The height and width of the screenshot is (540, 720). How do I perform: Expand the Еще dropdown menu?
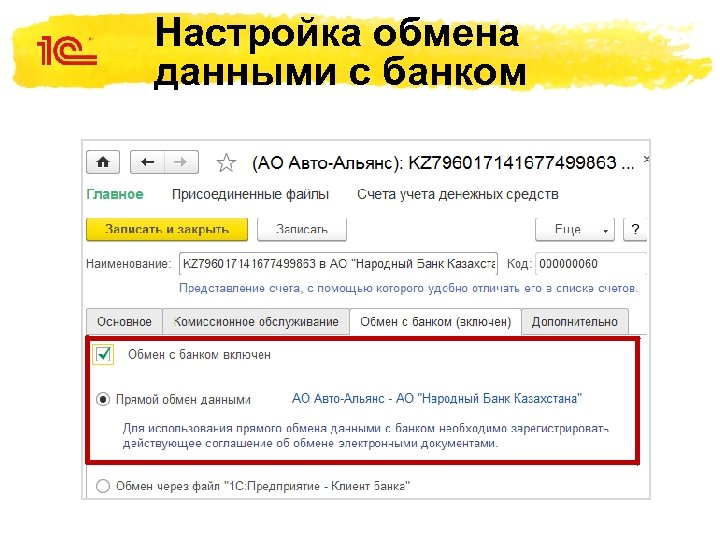pos(575,229)
